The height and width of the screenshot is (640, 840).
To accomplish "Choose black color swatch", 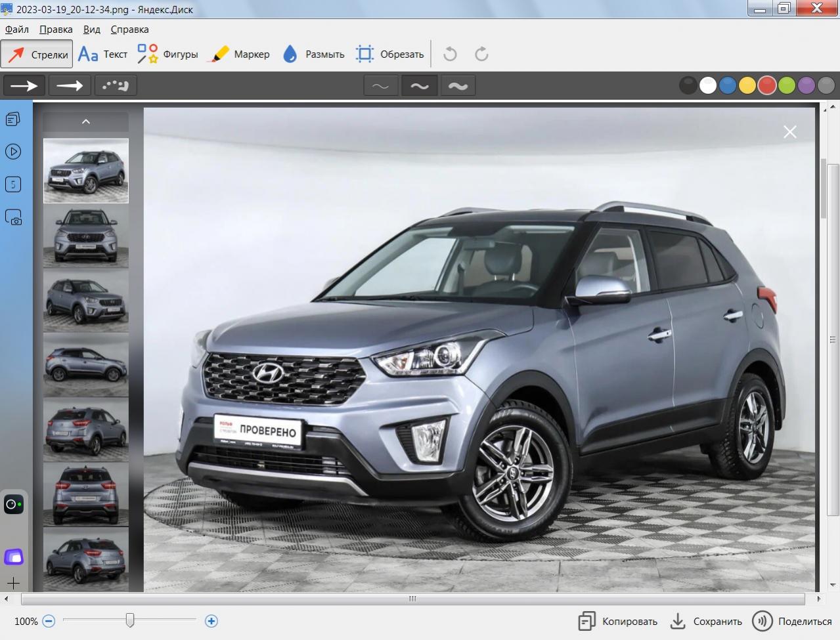I will click(688, 85).
